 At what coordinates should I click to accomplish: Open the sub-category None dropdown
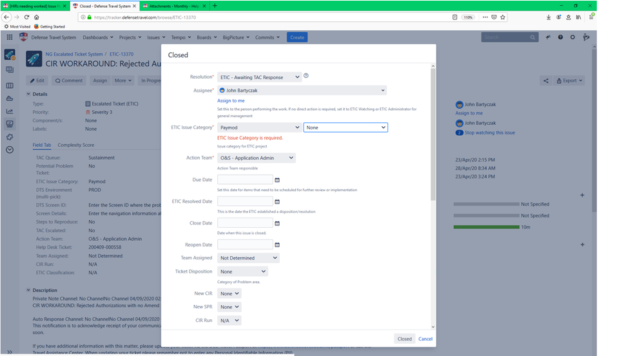coord(346,127)
